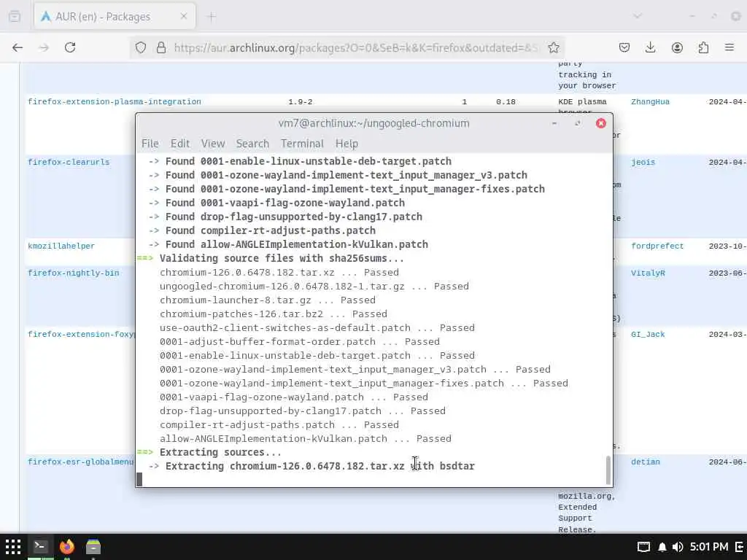This screenshot has height=560, width=747.
Task: Open the notifications bell icon
Action: pyautogui.click(x=662, y=547)
